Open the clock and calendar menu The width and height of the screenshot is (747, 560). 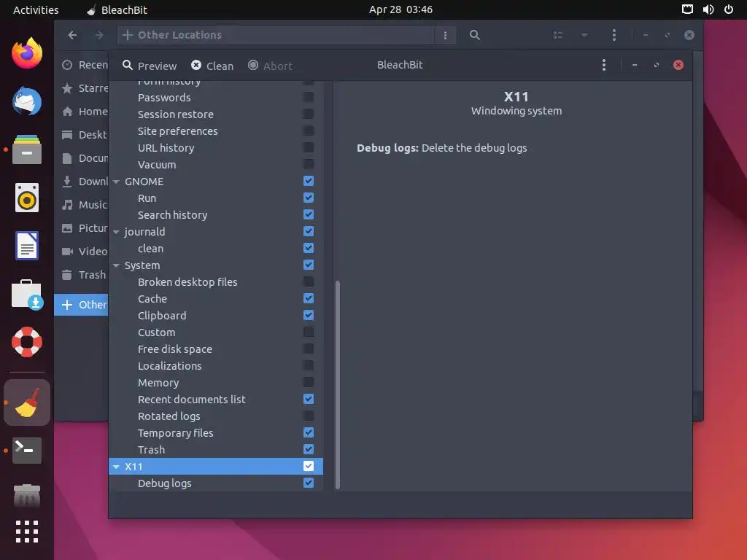pyautogui.click(x=400, y=9)
